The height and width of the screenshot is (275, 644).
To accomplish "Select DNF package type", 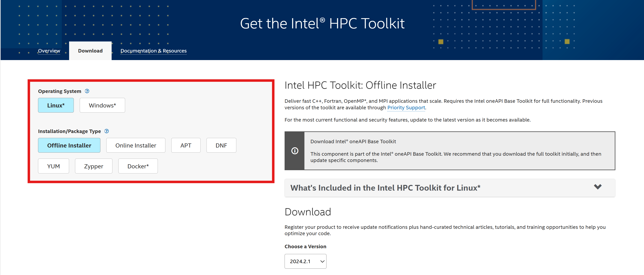I will point(221,145).
